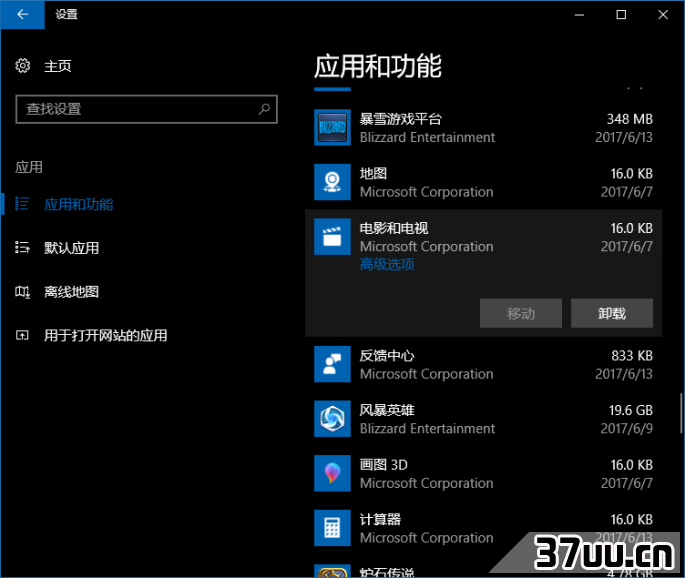Go to 离线地图 settings

pyautogui.click(x=72, y=291)
